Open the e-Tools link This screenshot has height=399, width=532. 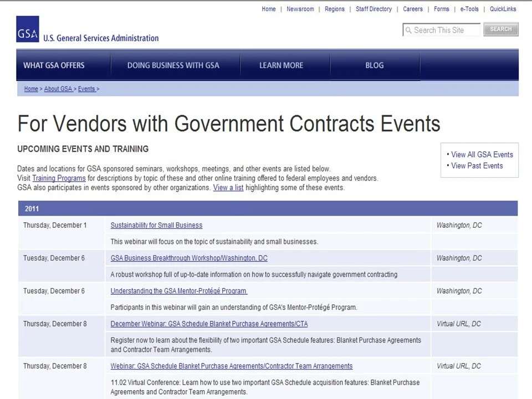coord(469,9)
